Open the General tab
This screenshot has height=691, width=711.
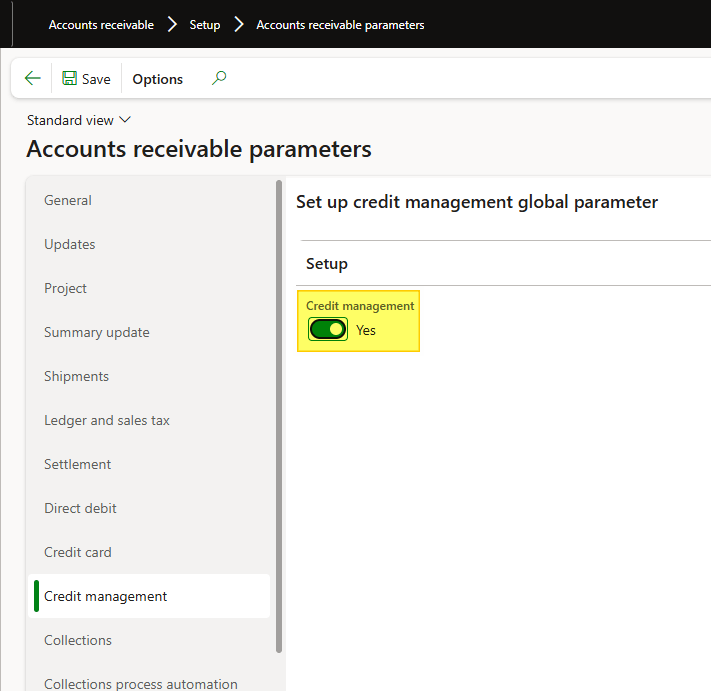coord(68,200)
